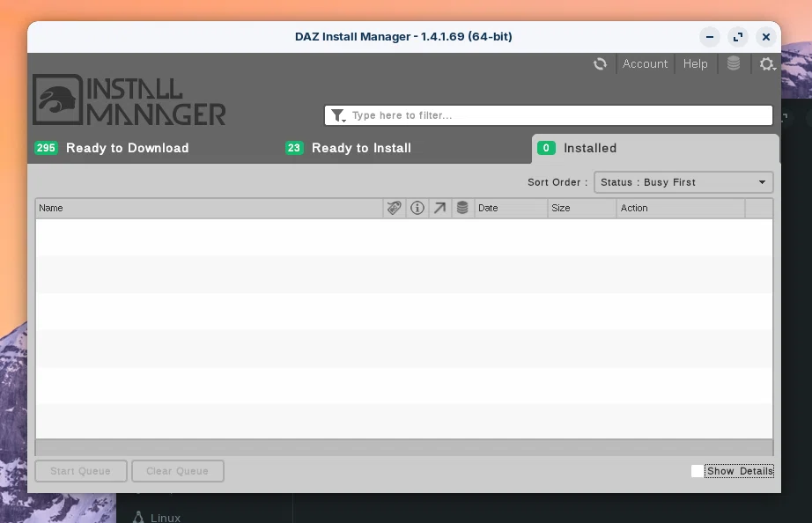Screen dimensions: 812x523
Task: Click the Clear Queue button
Action: (x=178, y=471)
